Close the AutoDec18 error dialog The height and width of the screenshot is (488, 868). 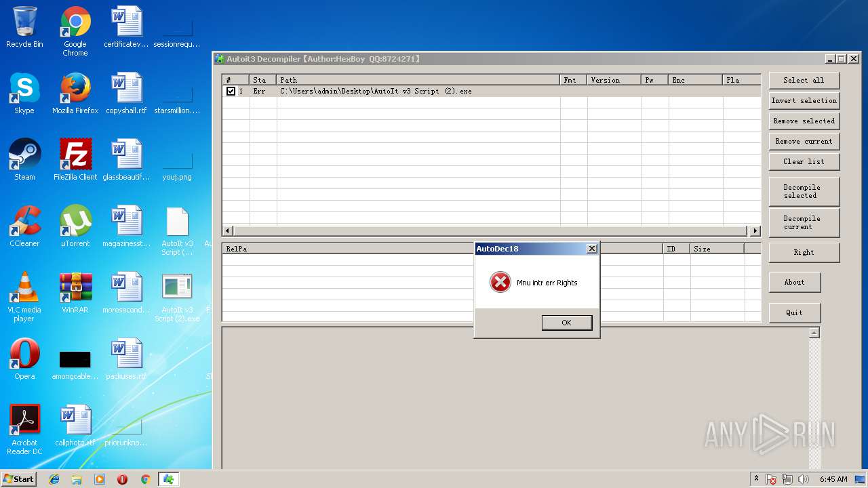point(591,249)
